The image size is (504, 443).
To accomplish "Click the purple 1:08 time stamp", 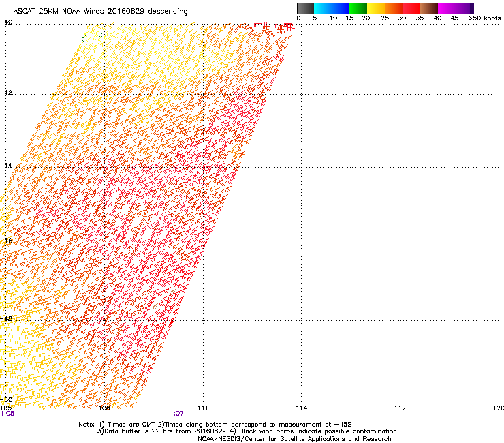I will 7,414.
